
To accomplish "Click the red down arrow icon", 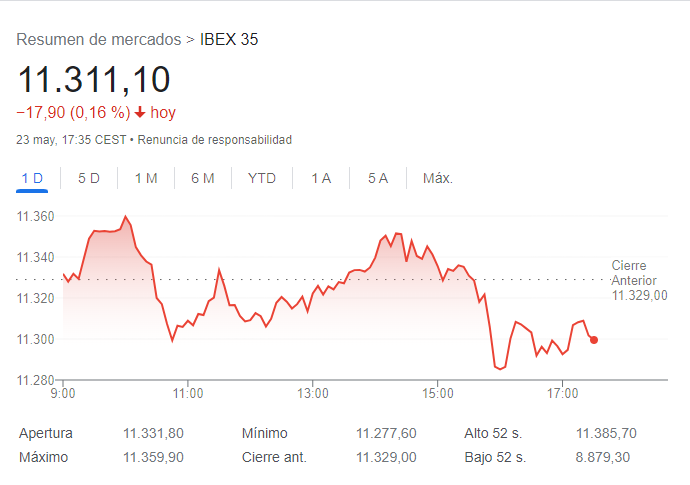I will pos(140,113).
